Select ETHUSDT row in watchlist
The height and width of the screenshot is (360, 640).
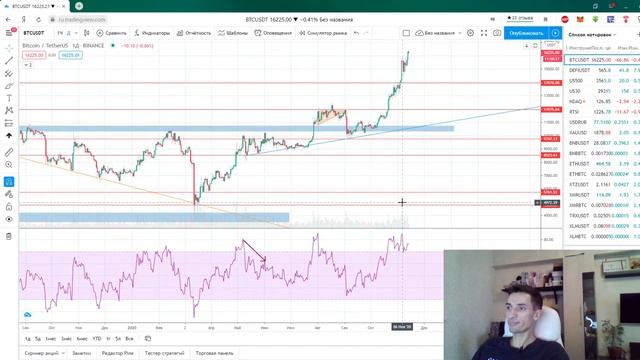pyautogui.click(x=602, y=164)
